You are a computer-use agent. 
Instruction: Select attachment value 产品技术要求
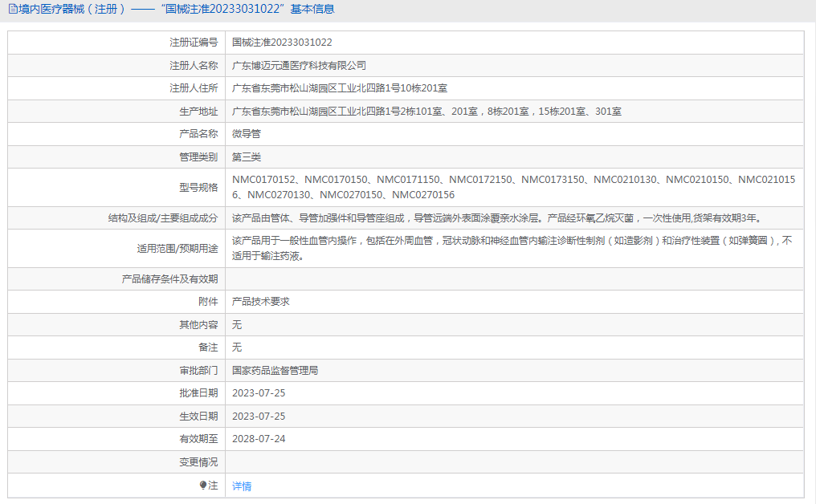(261, 302)
